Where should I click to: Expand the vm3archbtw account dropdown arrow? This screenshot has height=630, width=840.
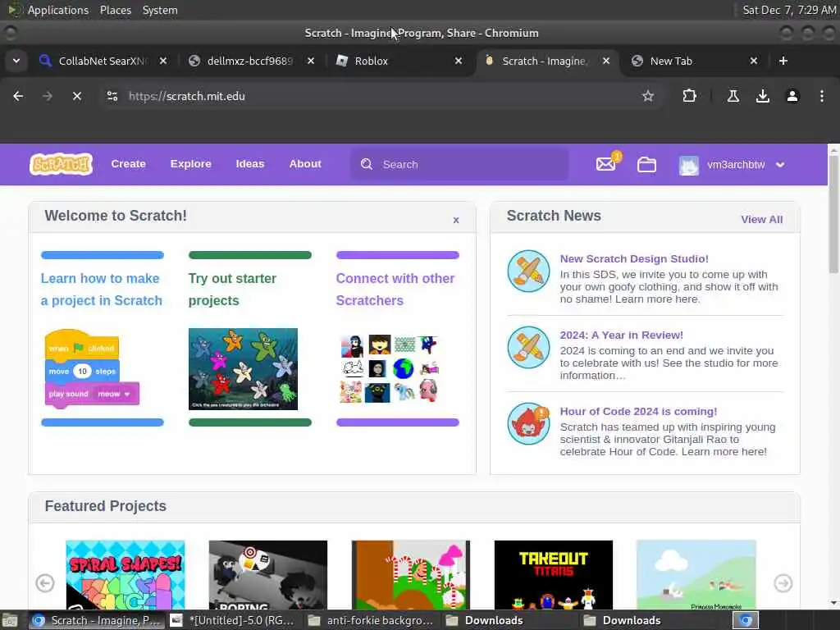pos(780,165)
